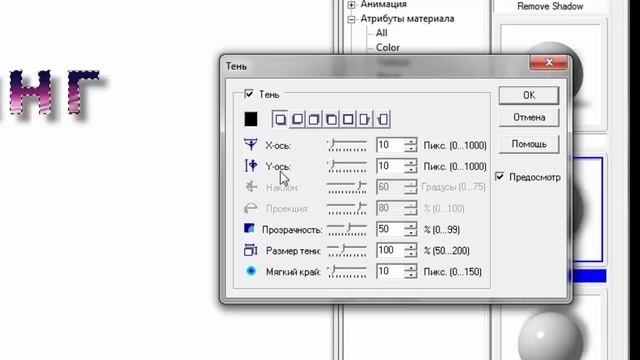The height and width of the screenshot is (360, 640).
Task: Click the X-ось horizontal offset icon
Action: tap(251, 144)
